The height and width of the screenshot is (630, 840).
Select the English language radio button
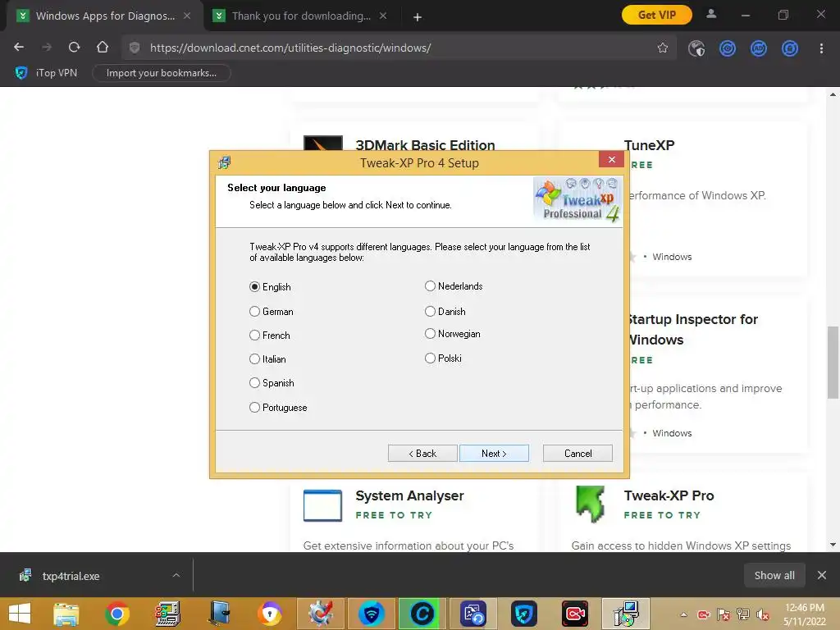point(254,286)
